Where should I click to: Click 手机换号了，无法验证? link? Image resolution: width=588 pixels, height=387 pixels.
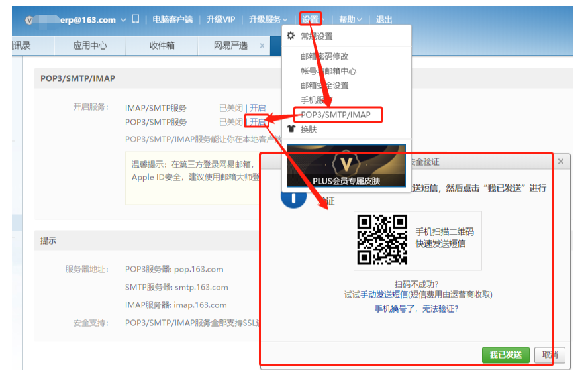(x=416, y=309)
